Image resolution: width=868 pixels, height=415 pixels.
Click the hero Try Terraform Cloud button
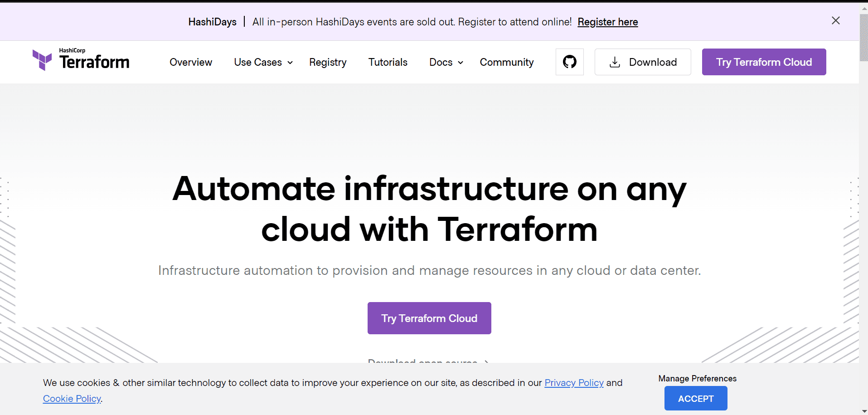(x=429, y=318)
